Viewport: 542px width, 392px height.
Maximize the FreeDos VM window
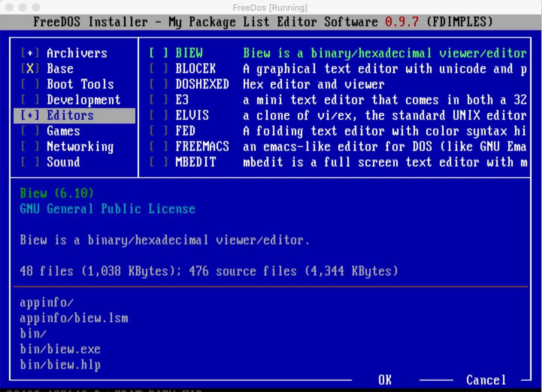(36, 7)
